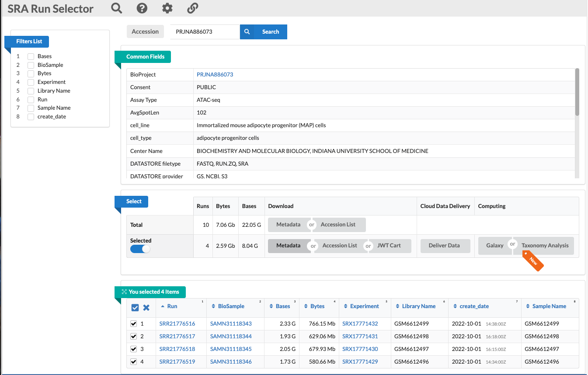Image resolution: width=588 pixels, height=375 pixels.
Task: Download Selected row Metadata
Action: coord(289,246)
